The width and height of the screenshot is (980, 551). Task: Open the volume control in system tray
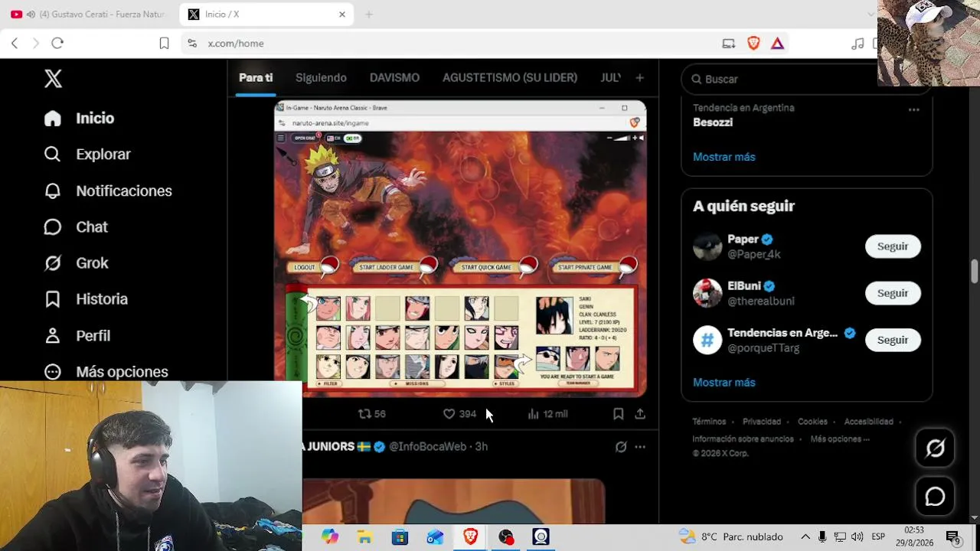[x=857, y=536]
